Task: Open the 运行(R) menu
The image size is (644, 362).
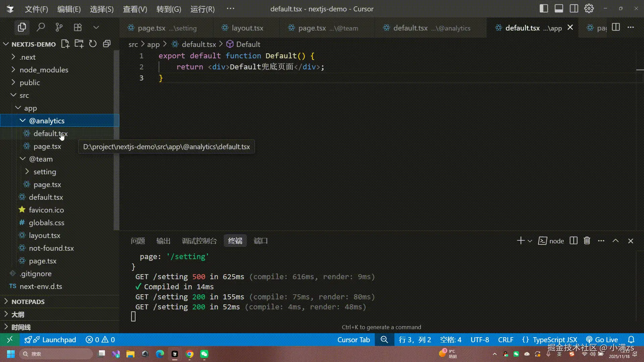Action: [x=202, y=9]
